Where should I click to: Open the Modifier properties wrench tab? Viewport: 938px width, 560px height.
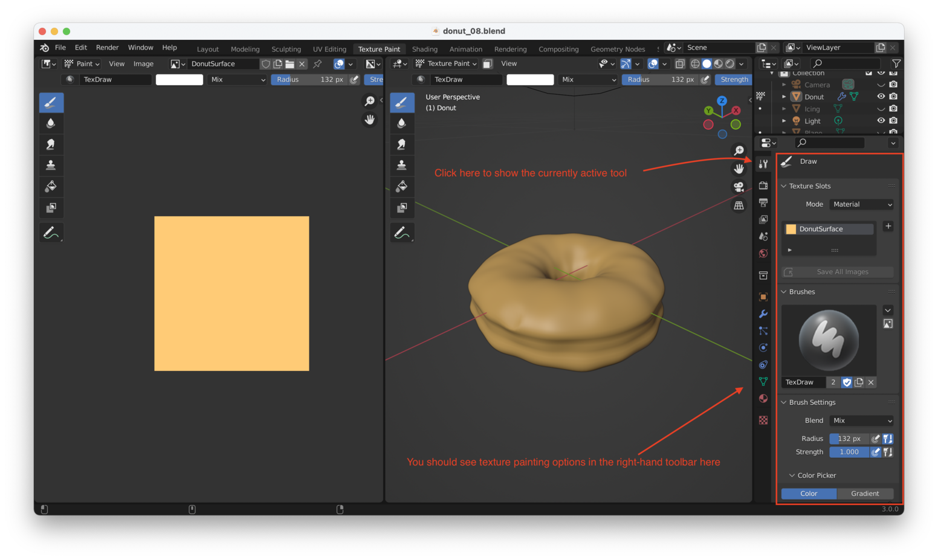[763, 314]
